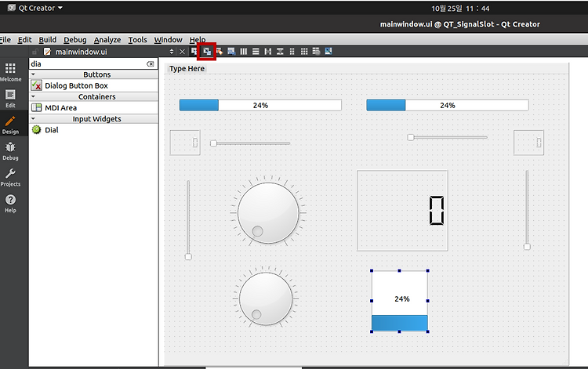Activate Edit Signals/Slots mode
The width and height of the screenshot is (588, 369).
point(207,52)
